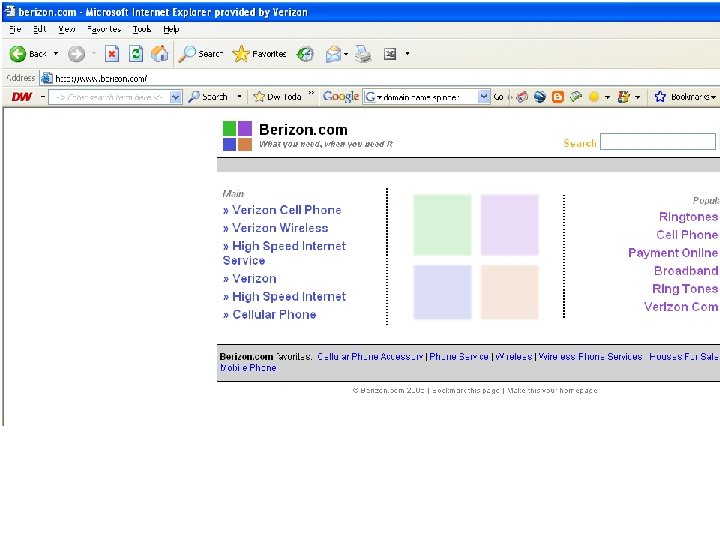The height and width of the screenshot is (540, 720).
Task: Open dropdown arrow next to sun icon
Action: point(607,97)
